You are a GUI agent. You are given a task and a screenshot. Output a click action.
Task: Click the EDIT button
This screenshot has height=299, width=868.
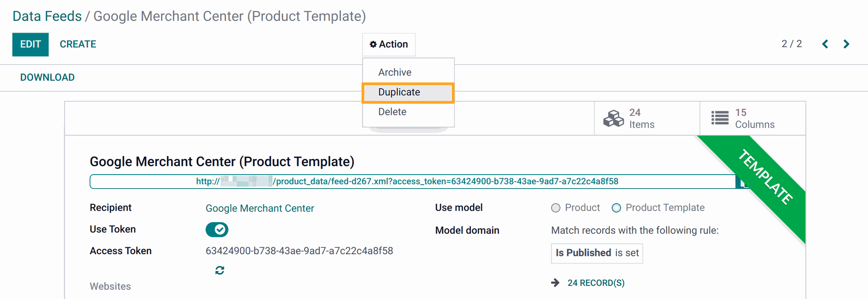click(30, 44)
